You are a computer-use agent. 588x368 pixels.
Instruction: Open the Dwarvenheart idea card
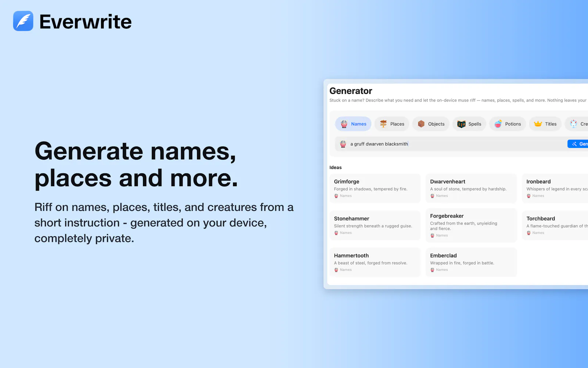point(471,188)
